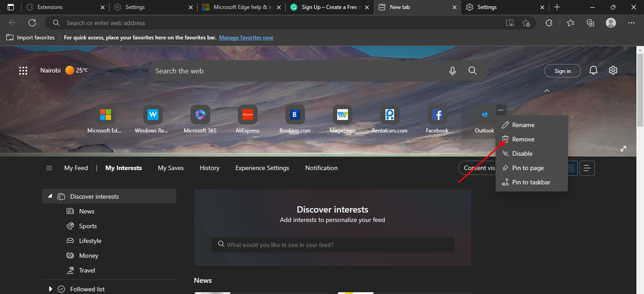Expand background image with the expand arrows icon
The height and width of the screenshot is (294, 644).
(x=623, y=149)
